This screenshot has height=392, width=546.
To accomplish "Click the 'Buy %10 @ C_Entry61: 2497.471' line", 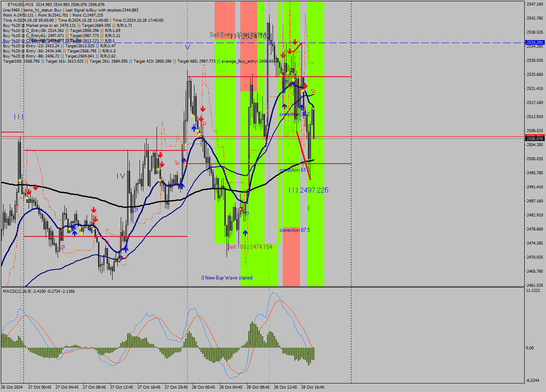I will [61, 35].
